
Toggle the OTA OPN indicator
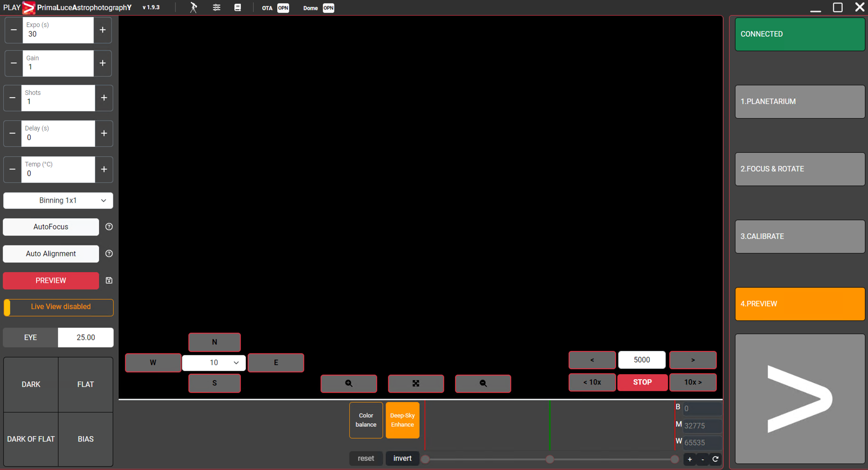[283, 8]
